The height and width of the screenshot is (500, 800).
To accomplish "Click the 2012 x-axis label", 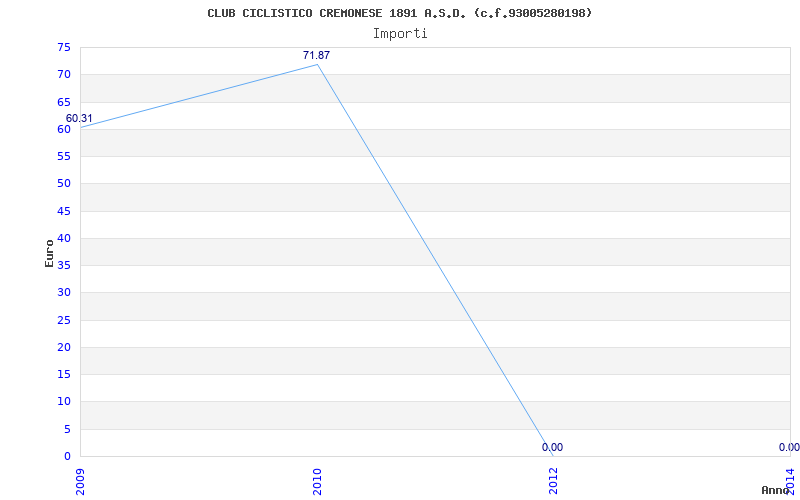I will pyautogui.click(x=554, y=483).
